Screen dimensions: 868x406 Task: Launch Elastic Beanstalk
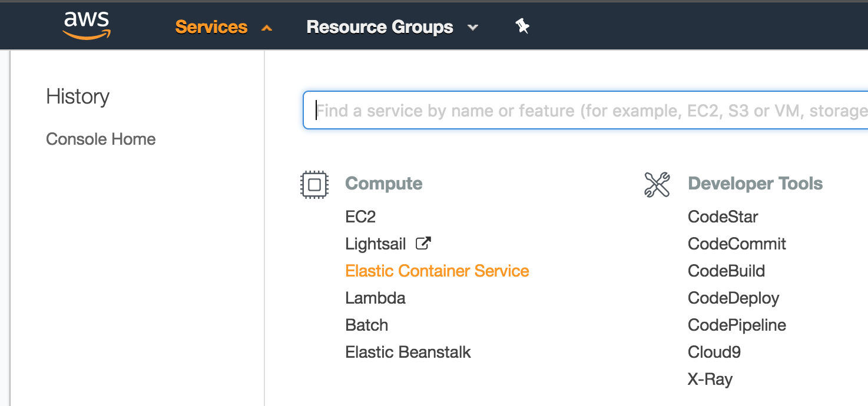tap(408, 352)
